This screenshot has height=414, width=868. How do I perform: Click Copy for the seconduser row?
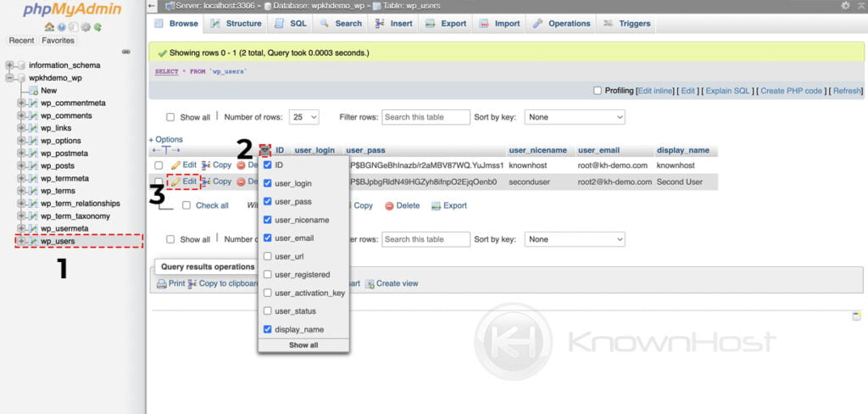pyautogui.click(x=216, y=182)
